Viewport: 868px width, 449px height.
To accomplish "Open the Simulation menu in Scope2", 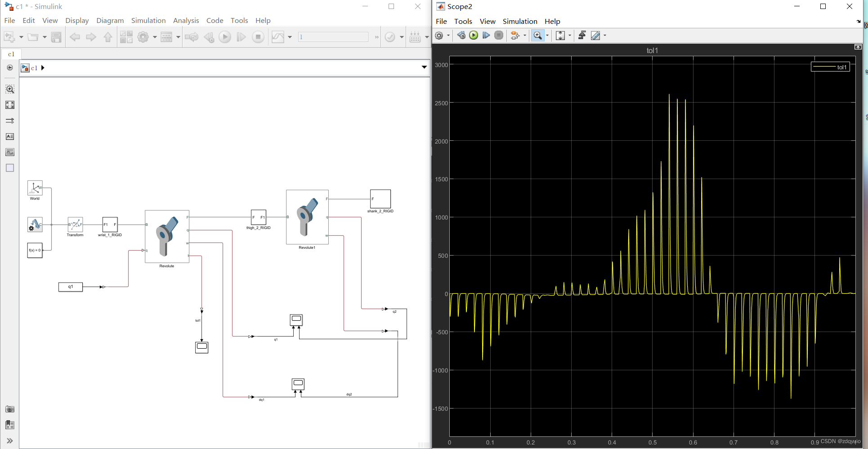I will (x=520, y=21).
